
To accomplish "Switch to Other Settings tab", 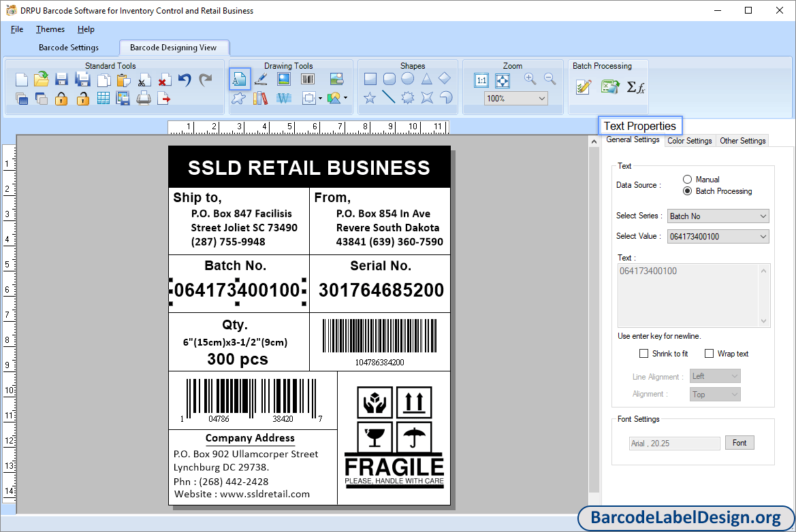I will coord(742,141).
